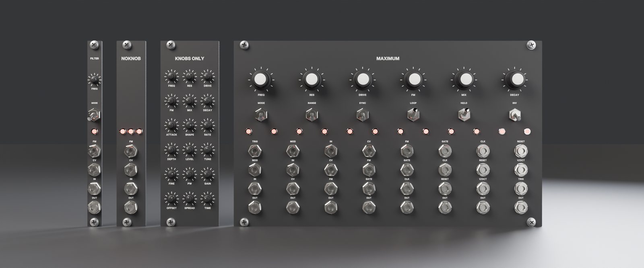Click the top-row TRIG jack on MAXIMUM
Screen dimensions: 644x268
pos(254,151)
